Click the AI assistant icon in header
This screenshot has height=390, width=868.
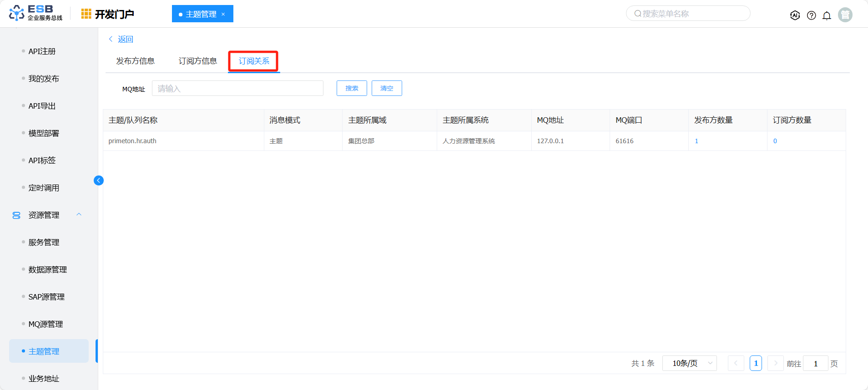(x=795, y=15)
